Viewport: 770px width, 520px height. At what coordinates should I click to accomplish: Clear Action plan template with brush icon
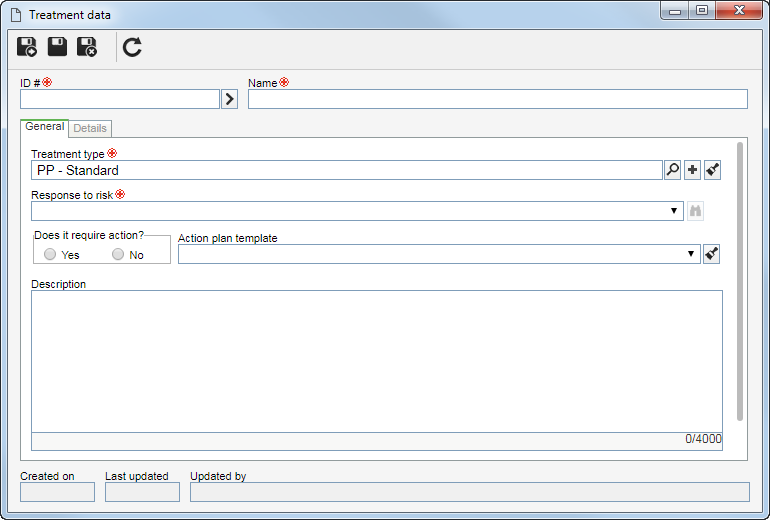click(x=712, y=254)
